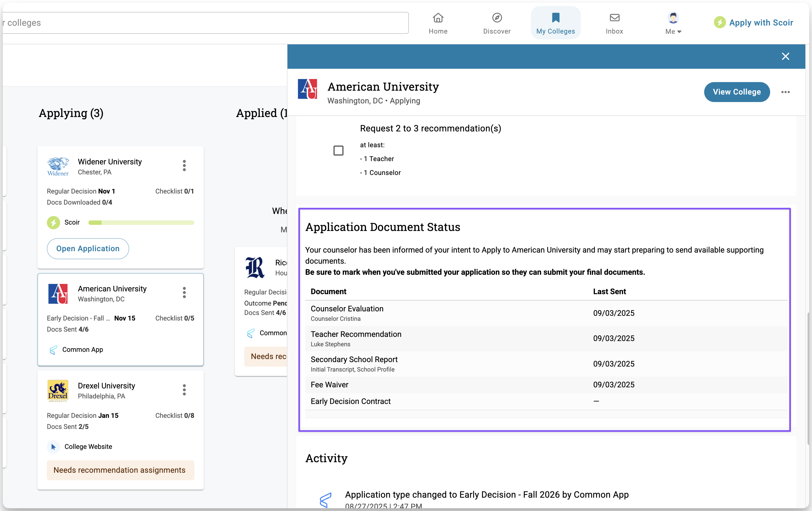Click the American University logo on its card
The image size is (812, 511).
coord(58,293)
